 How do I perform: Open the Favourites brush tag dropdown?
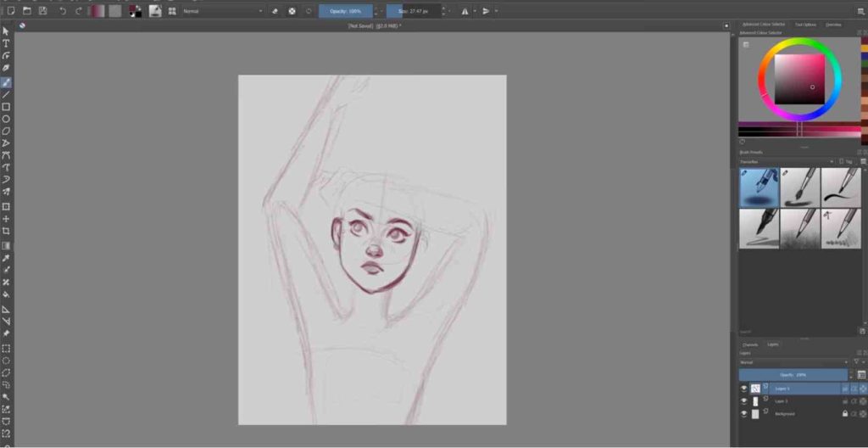pyautogui.click(x=787, y=161)
